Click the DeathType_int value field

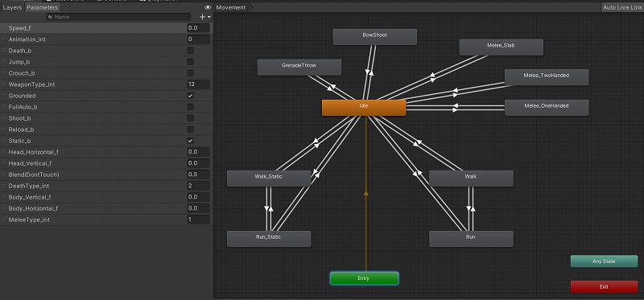[198, 186]
